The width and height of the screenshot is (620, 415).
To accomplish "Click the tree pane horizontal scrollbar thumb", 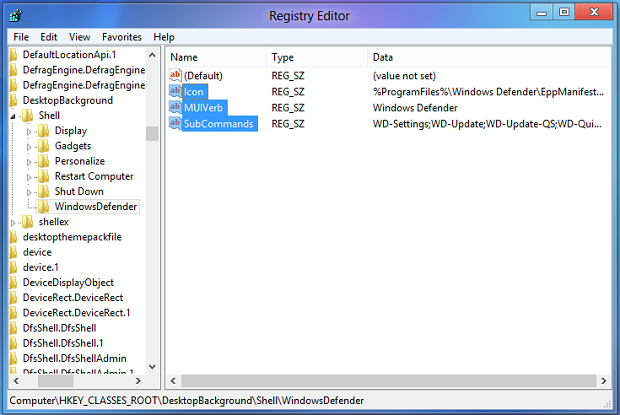I will (x=55, y=381).
